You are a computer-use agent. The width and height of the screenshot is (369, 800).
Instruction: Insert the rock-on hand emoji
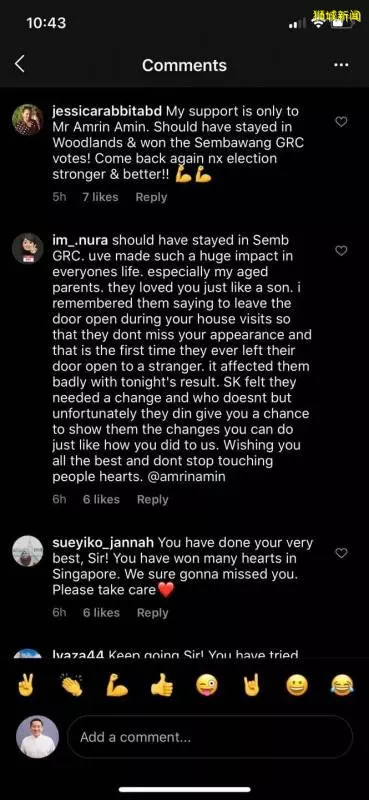click(x=251, y=685)
